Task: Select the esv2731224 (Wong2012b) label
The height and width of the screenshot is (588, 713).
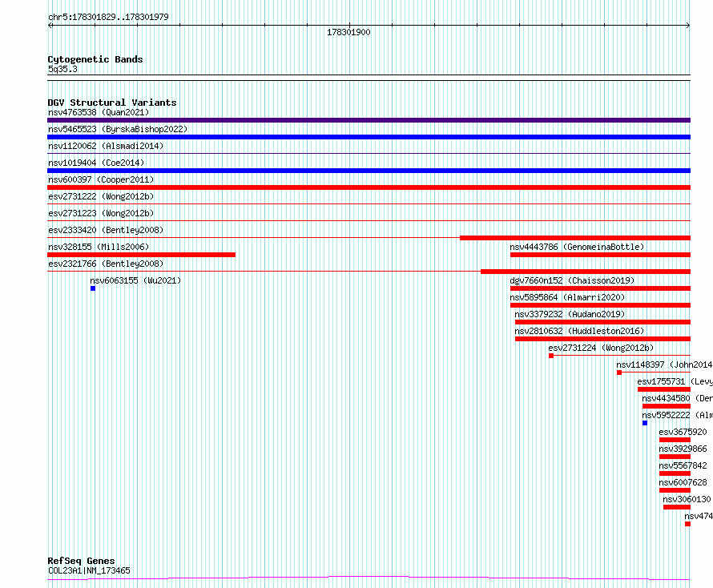Action: tap(601, 348)
